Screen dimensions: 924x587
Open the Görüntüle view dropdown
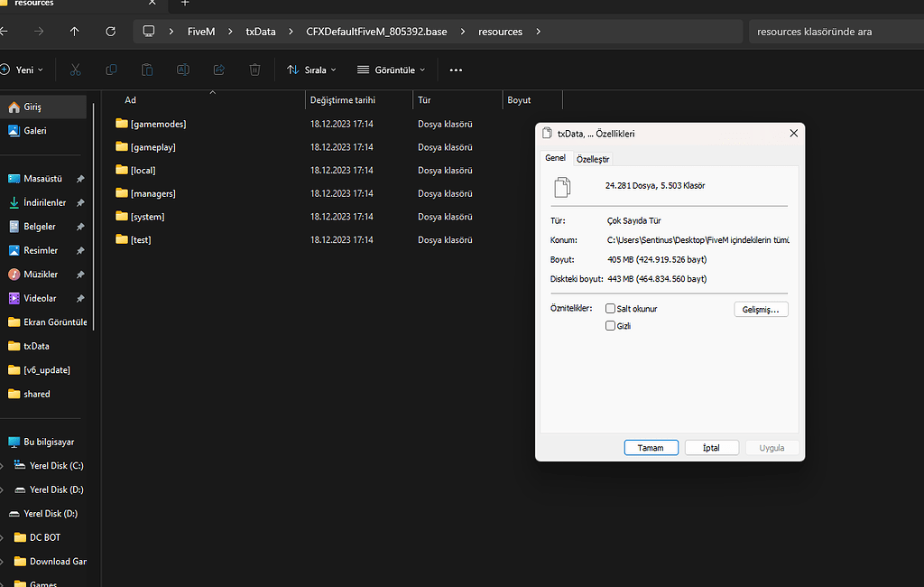pos(391,70)
